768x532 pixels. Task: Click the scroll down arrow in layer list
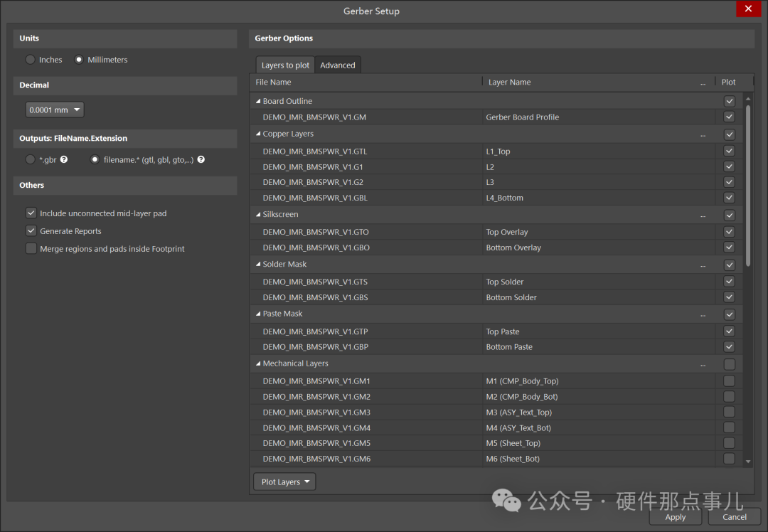(748, 462)
